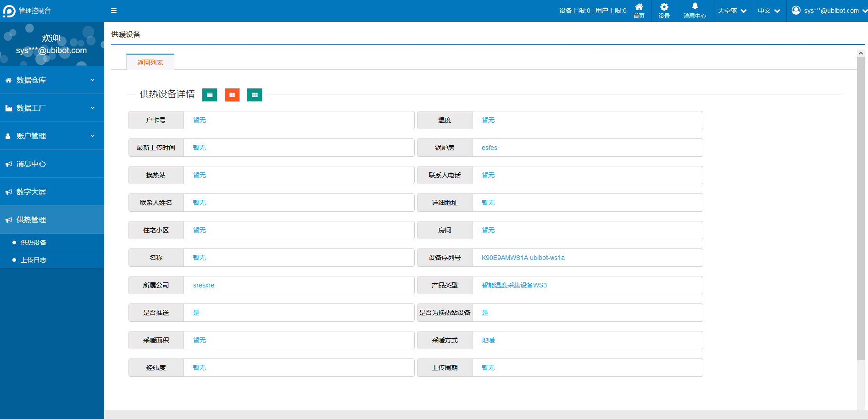Click the 是否为换热站设备 value 是
This screenshot has height=419, width=868.
point(485,313)
